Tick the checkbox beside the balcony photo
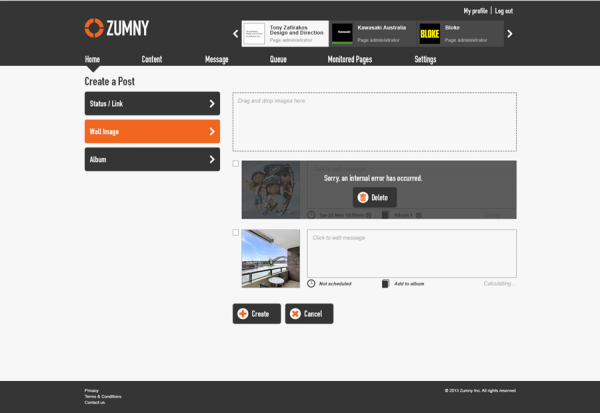Image resolution: width=600 pixels, height=413 pixels. pyautogui.click(x=236, y=233)
